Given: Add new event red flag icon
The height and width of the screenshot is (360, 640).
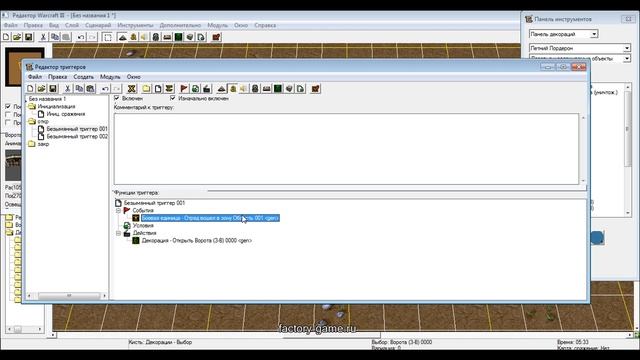Looking at the screenshot, I should (x=184, y=89).
